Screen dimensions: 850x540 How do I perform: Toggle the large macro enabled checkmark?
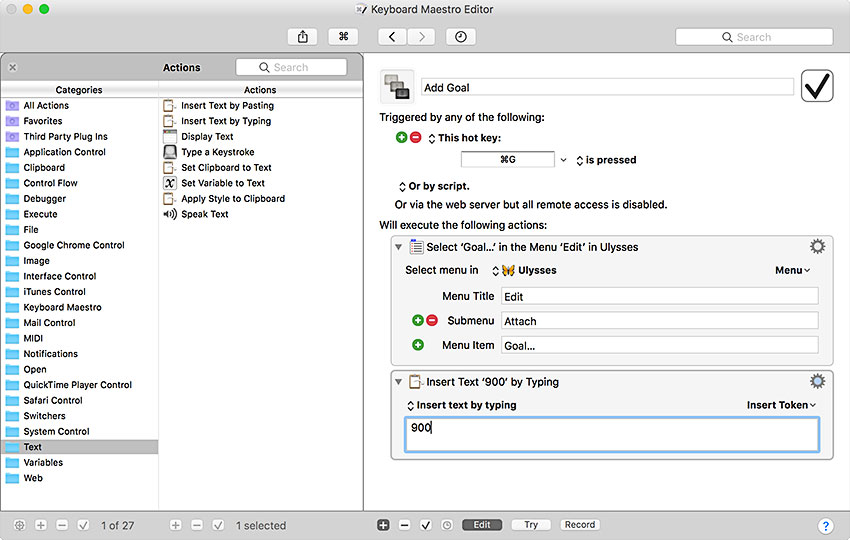(x=817, y=87)
